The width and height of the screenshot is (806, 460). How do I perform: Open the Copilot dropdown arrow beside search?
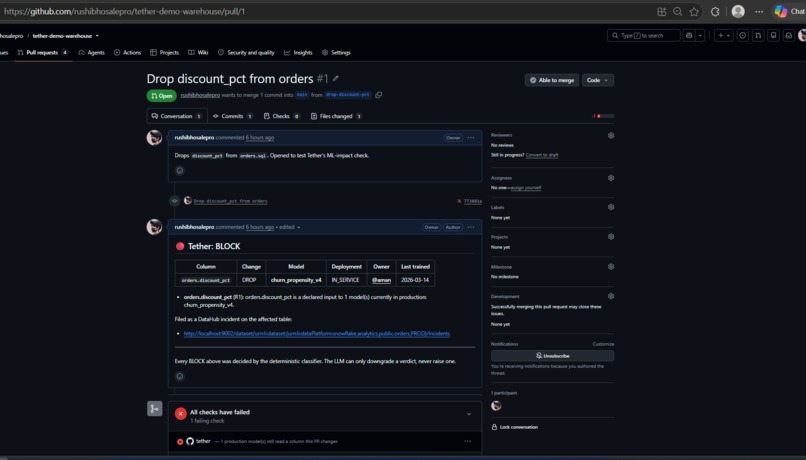(x=700, y=35)
